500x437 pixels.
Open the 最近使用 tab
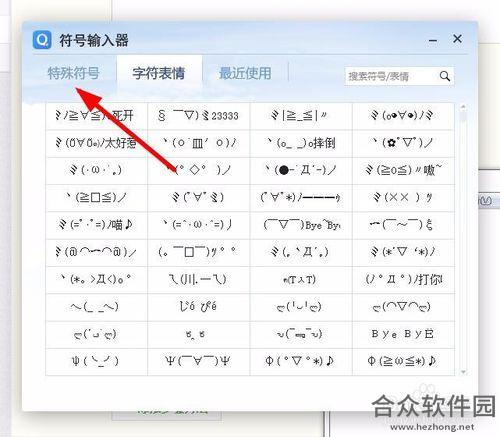coord(245,73)
